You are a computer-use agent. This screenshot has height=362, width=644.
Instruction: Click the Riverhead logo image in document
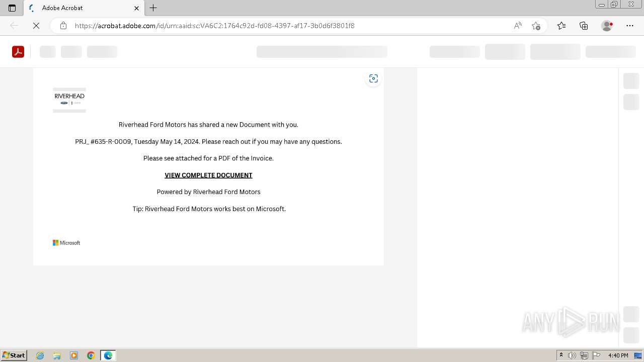[x=69, y=100]
